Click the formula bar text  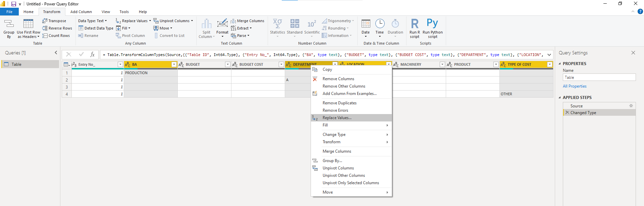tap(323, 55)
